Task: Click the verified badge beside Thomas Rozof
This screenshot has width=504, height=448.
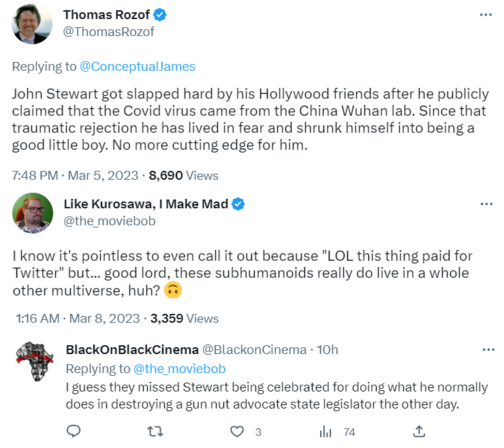Action: pos(161,15)
